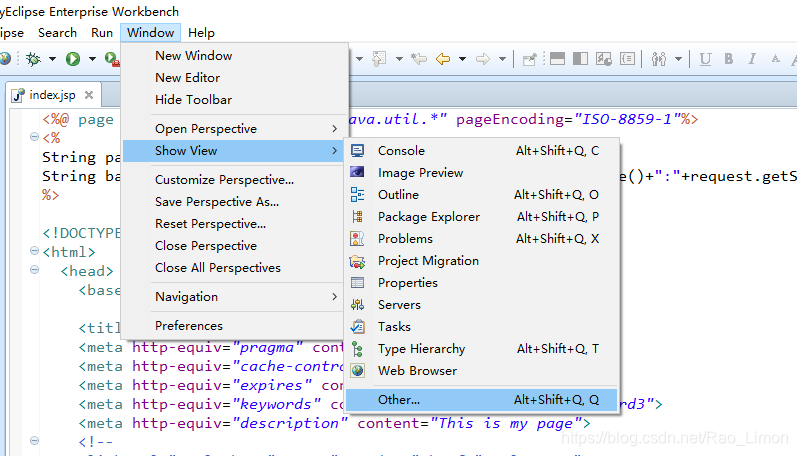
Task: Click the globe icon at toolbar start
Action: pyautogui.click(x=5, y=59)
